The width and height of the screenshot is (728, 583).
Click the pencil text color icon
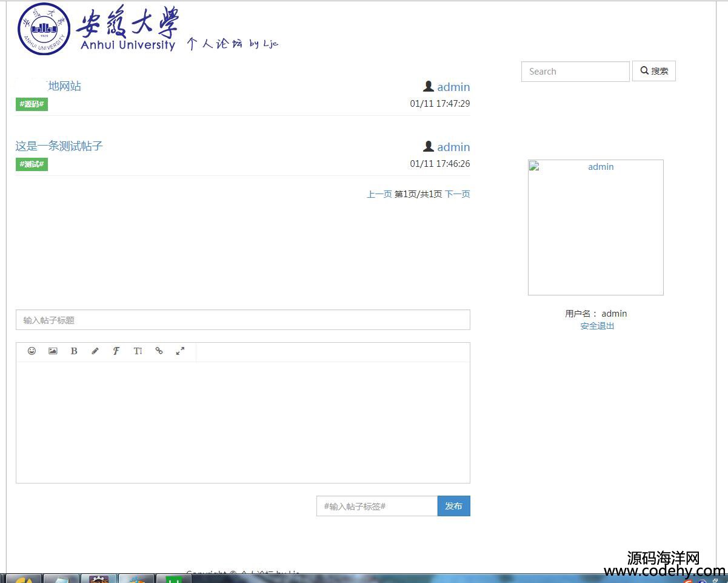95,351
